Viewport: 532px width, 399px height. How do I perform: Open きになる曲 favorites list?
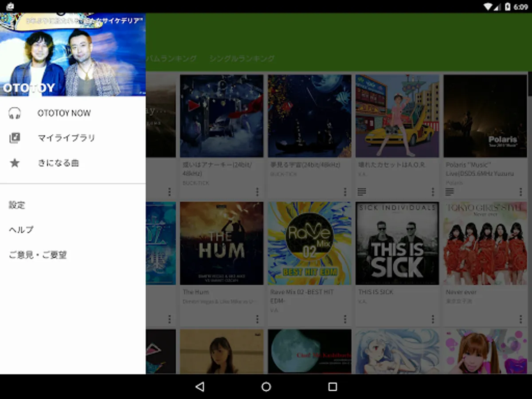73,163
